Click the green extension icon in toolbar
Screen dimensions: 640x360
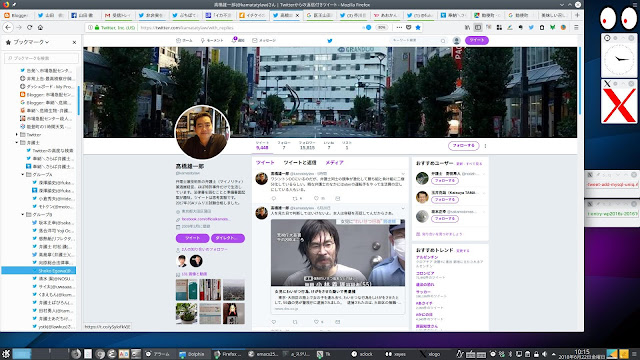click(x=552, y=27)
